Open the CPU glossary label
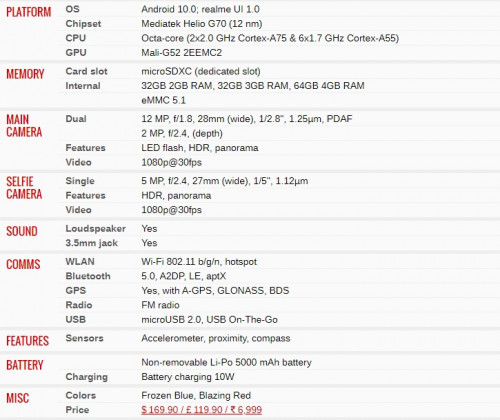This screenshot has width=500, height=420. [x=76, y=38]
